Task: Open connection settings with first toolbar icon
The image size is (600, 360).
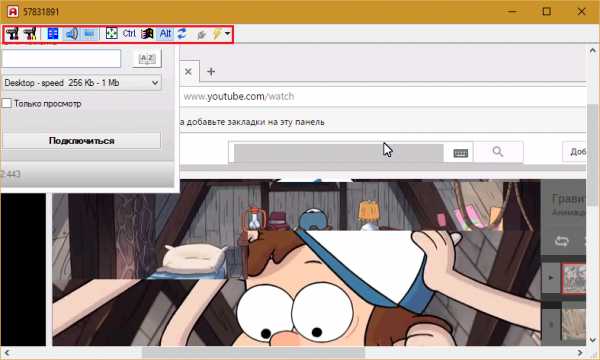Action: pos(12,34)
